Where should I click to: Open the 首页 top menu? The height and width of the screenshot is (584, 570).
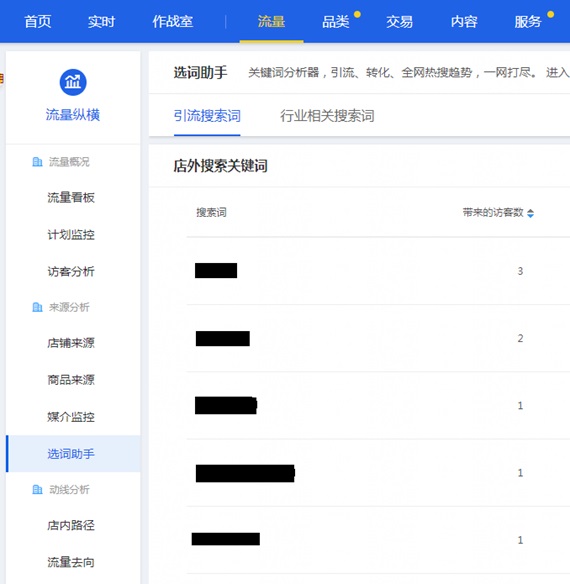pos(38,22)
